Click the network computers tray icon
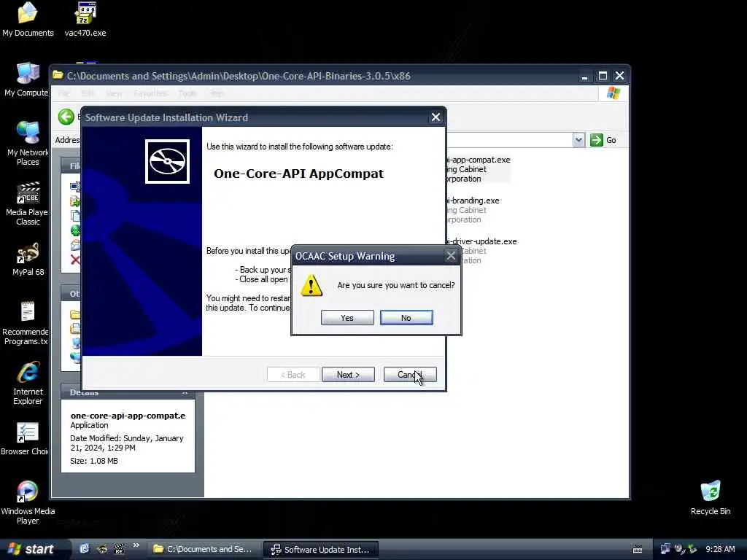This screenshot has width=747, height=560. click(x=665, y=549)
